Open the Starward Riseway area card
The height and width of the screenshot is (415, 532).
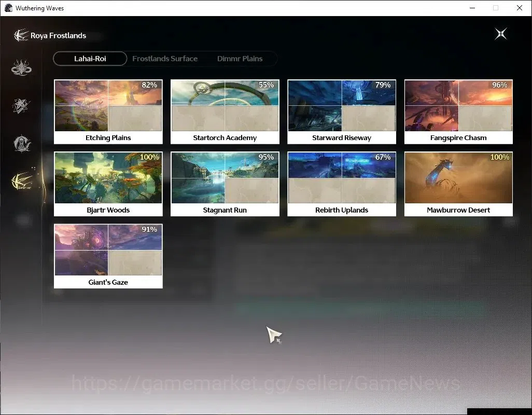click(342, 112)
